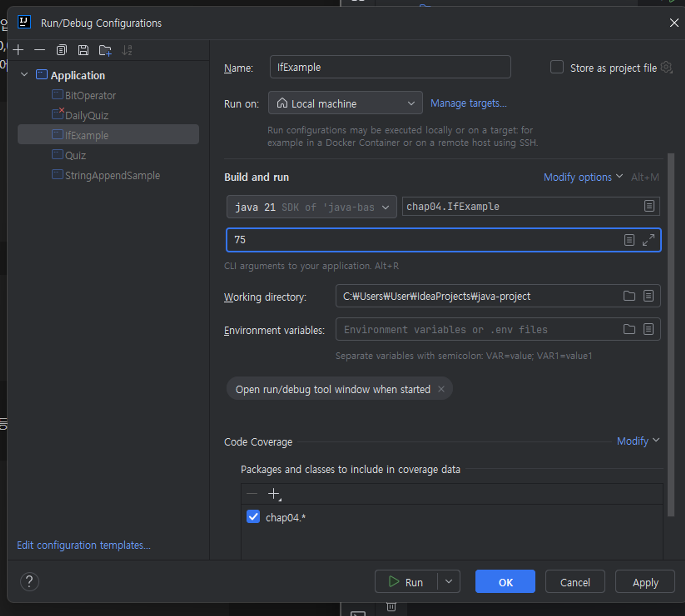The height and width of the screenshot is (616, 685).
Task: Click the Copy Configuration icon
Action: click(61, 50)
